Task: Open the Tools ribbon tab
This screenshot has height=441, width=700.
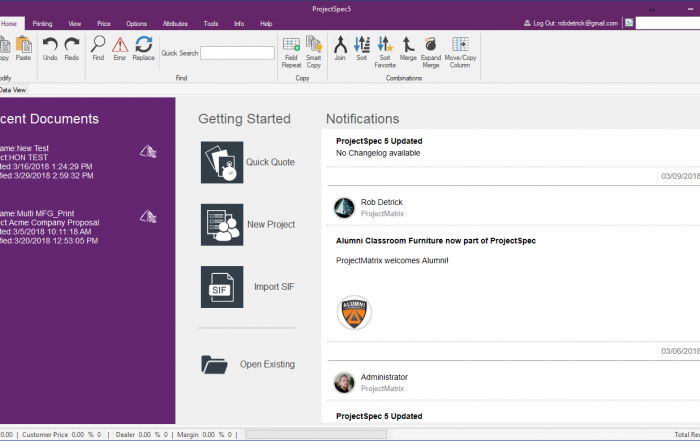Action: [211, 24]
